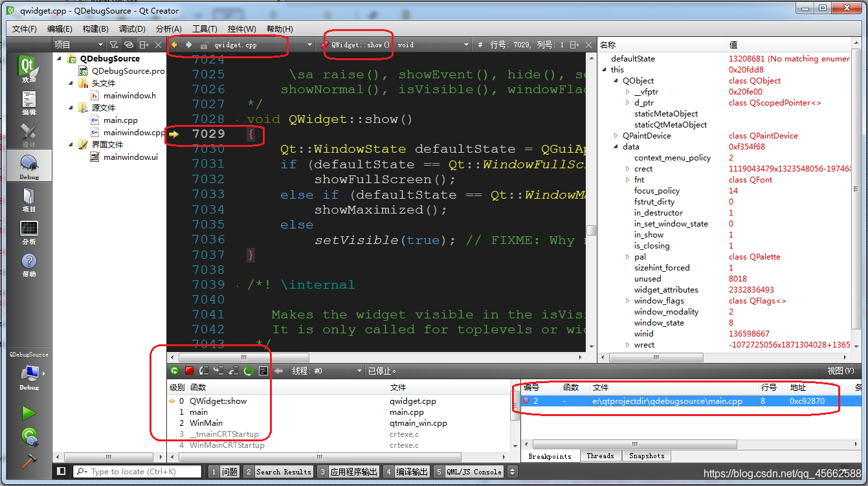
Task: Switch to the Threads tab
Action: click(600, 456)
